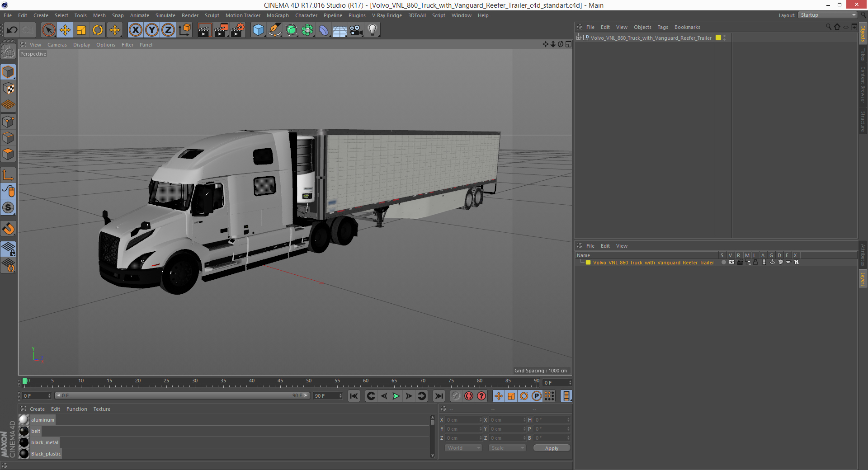Select Volvo layer name in layer manager
This screenshot has width=868, height=470.
tap(653, 263)
